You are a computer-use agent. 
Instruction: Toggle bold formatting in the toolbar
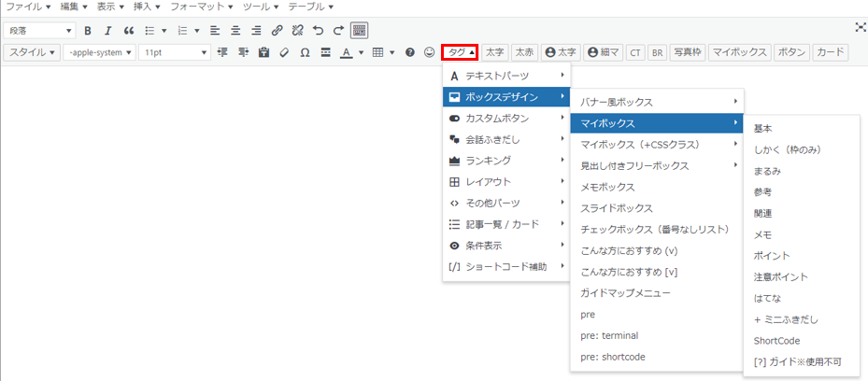pos(88,30)
